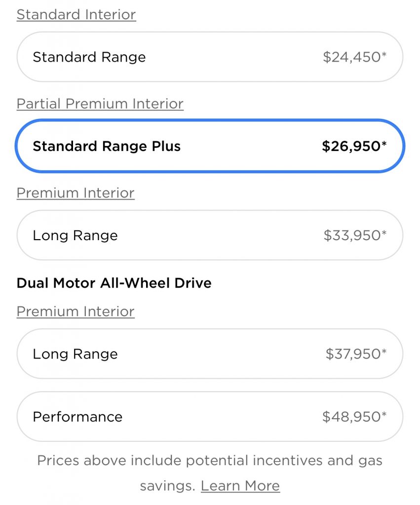Screen dimensions: 420x505
Task: Click the Dual Motor All-Wheel Drive heading
Action: [114, 283]
